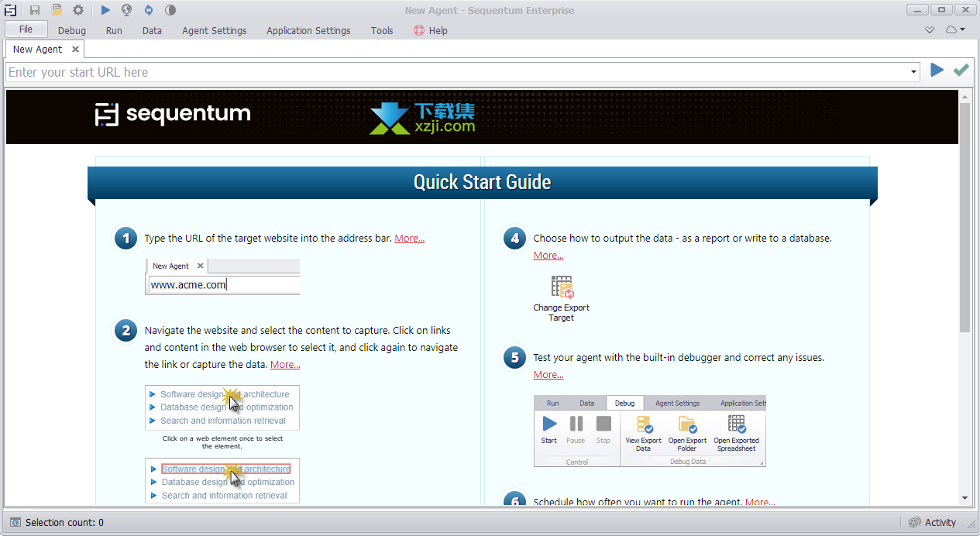Open the Tools tab
Screen dimensions: 980x536
tap(382, 31)
